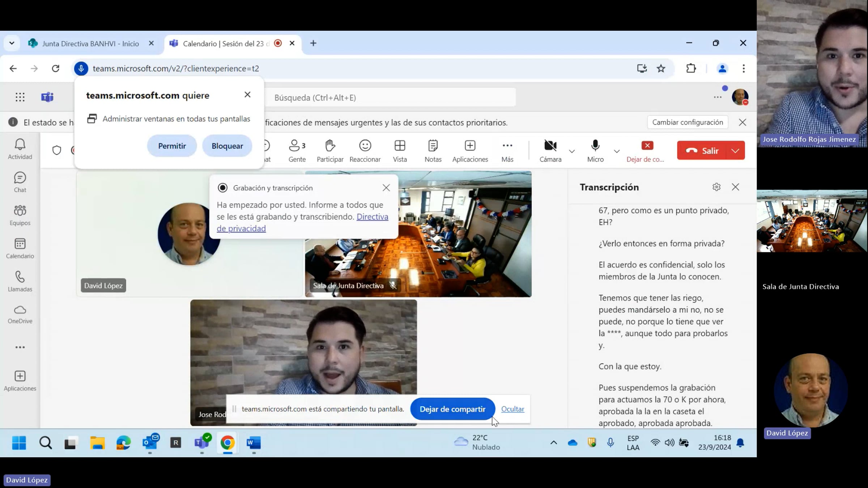Screen dimensions: 868x488
Task: Expand the tab search dropdown
Action: coord(12,43)
